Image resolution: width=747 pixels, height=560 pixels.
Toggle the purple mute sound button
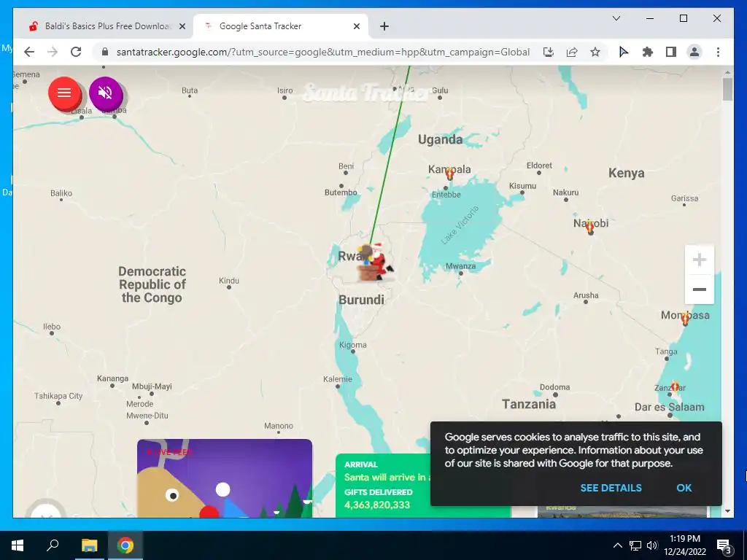pos(106,93)
